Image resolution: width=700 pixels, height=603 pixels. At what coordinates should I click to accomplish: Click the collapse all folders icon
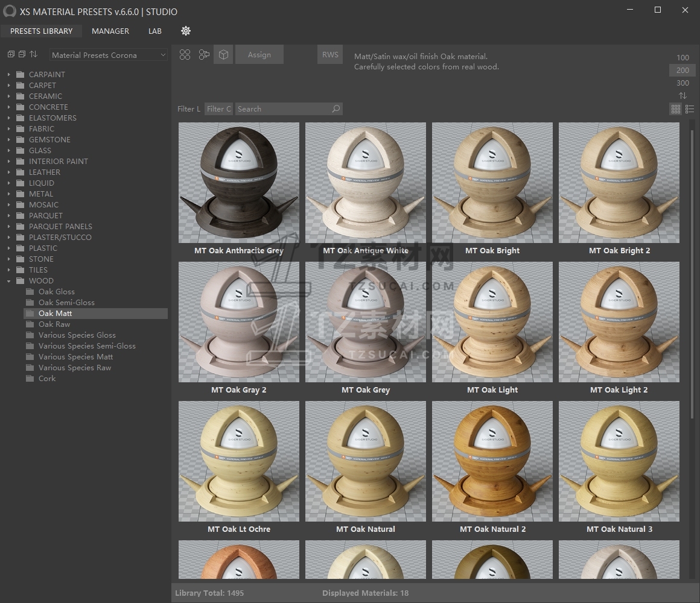(x=22, y=54)
